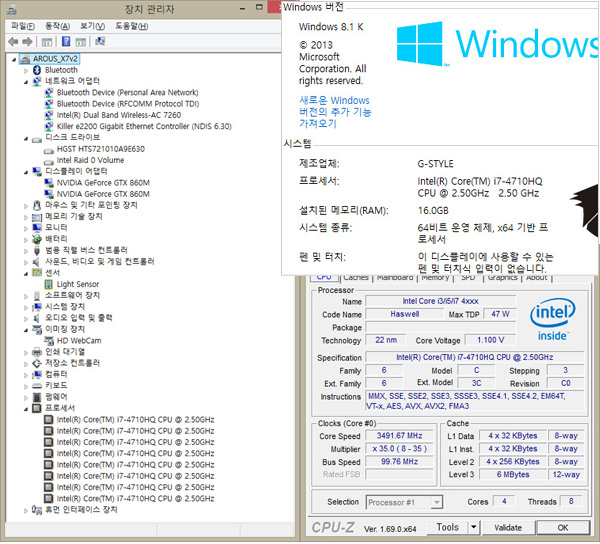Image resolution: width=600 pixels, height=544 pixels.
Task: Switch to the Memory tab in CPU-Z
Action: coord(435,278)
